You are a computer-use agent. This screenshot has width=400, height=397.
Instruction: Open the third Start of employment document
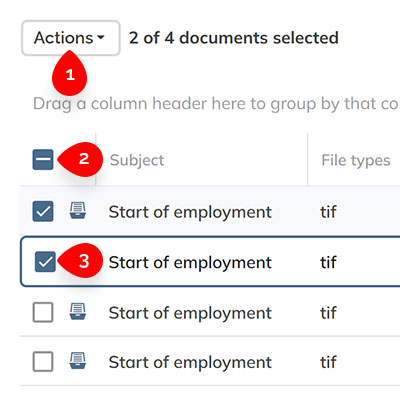190,313
